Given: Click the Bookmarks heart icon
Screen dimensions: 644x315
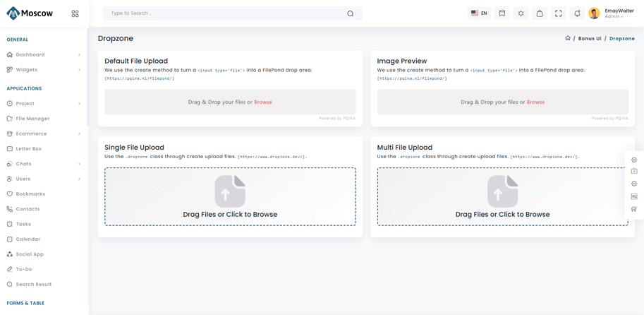Looking at the screenshot, I should (10, 194).
